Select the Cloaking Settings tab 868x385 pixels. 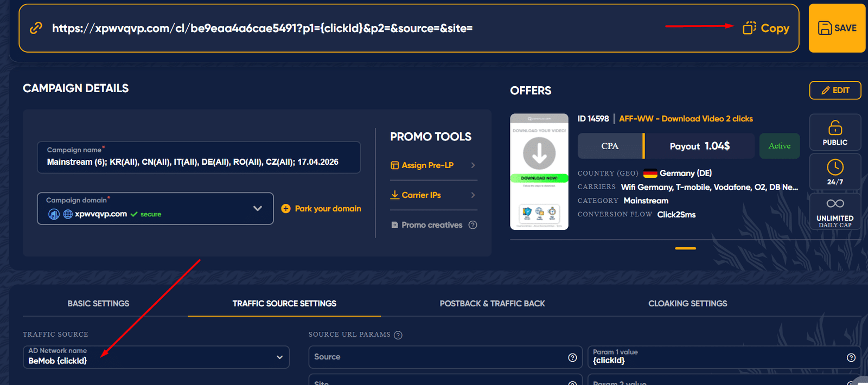687,304
